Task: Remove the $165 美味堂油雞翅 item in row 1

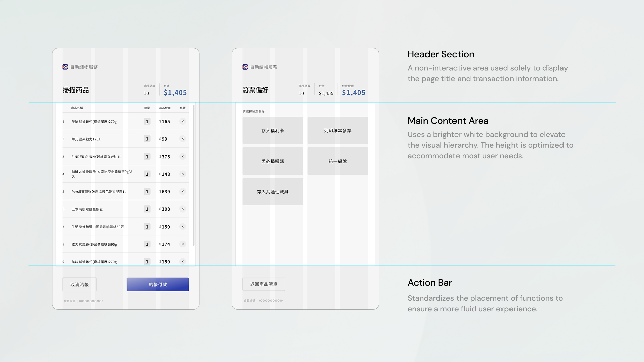Action: tap(183, 121)
